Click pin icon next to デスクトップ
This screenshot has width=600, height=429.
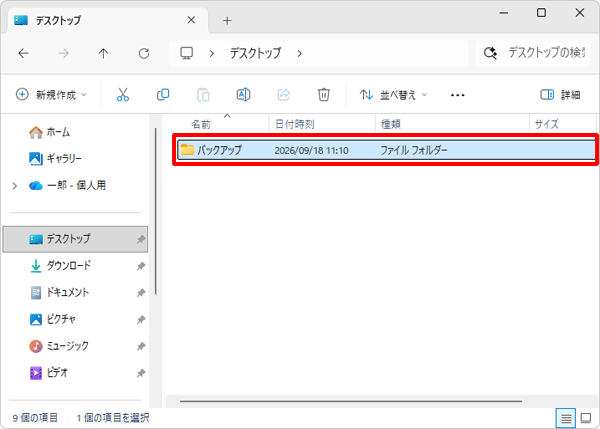coord(141,240)
